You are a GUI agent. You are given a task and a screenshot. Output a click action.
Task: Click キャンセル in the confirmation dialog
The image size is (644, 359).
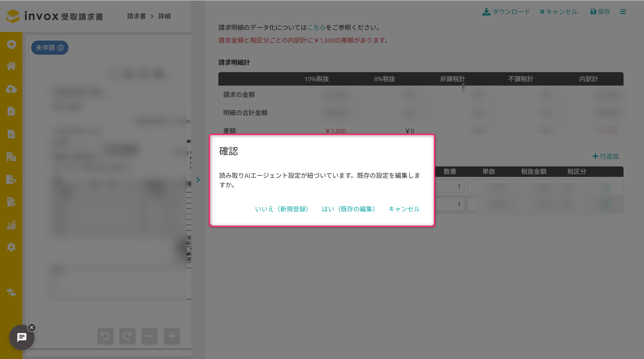pos(404,209)
